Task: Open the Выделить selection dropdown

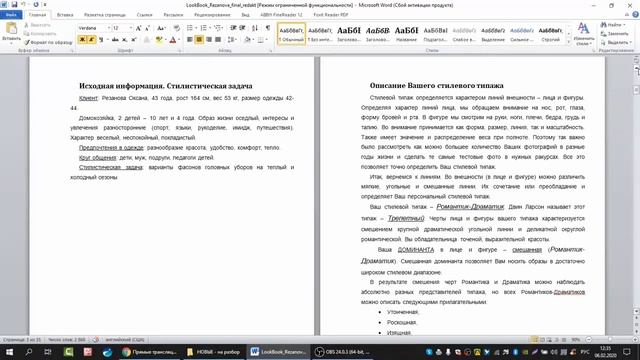Action: 616,42
